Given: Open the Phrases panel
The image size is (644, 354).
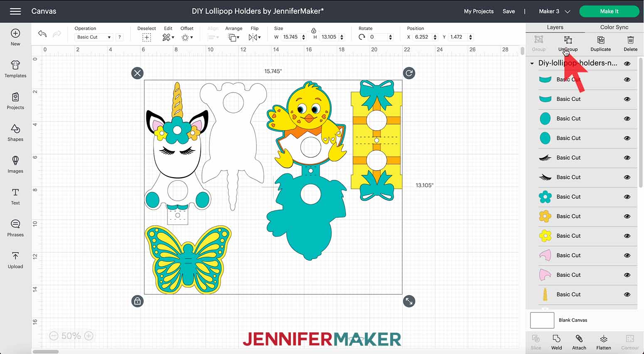Looking at the screenshot, I should pos(15,228).
